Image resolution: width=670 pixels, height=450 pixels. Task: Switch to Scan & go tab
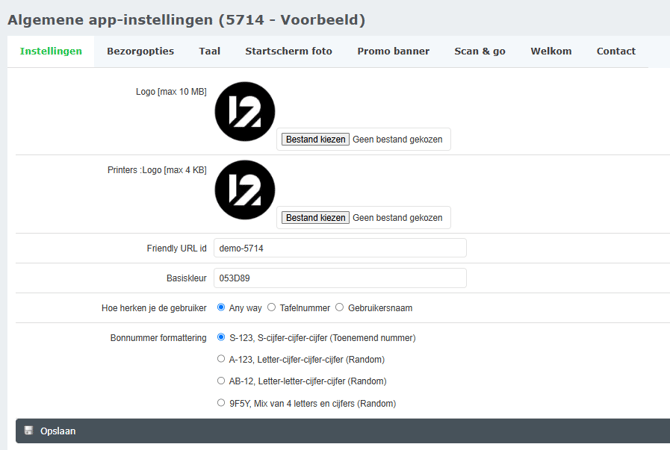(479, 51)
